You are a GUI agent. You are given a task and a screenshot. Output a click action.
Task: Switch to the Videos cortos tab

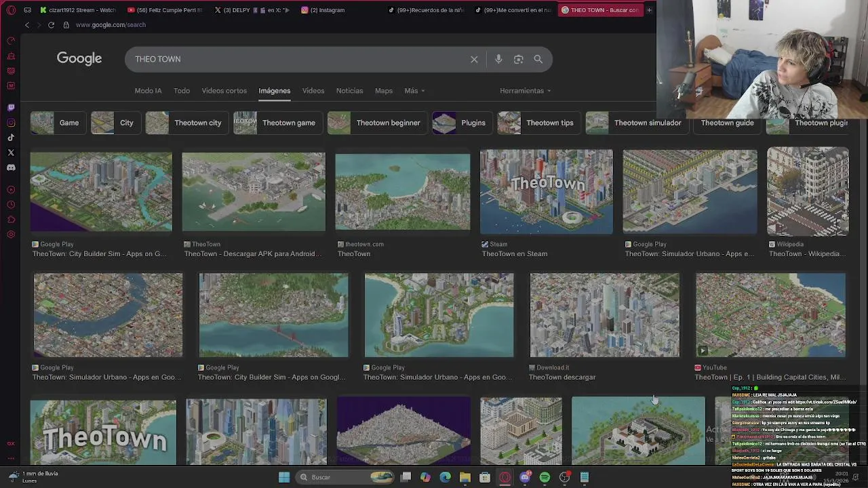click(x=224, y=91)
